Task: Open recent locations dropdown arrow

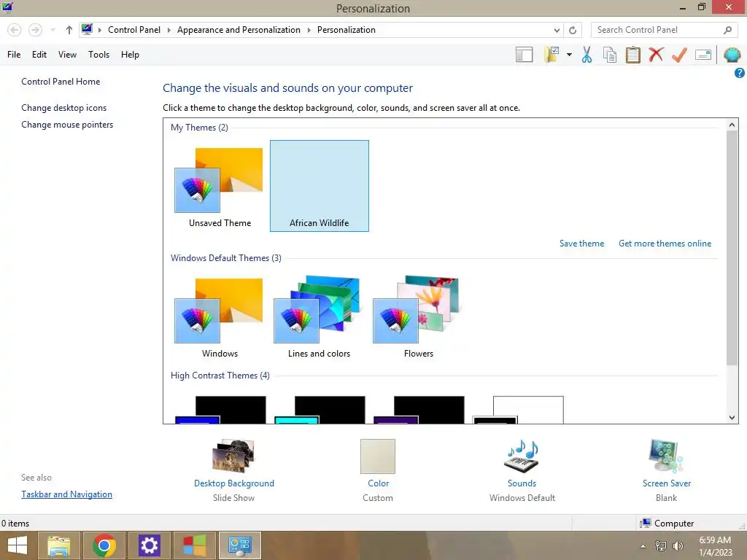Action: coord(53,30)
